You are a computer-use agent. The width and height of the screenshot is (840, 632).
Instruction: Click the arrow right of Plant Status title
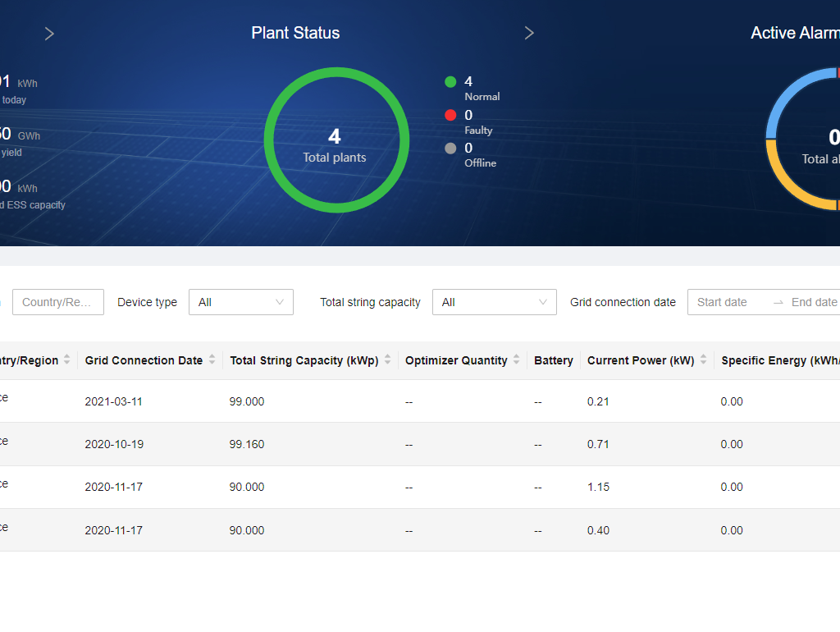pos(529,33)
